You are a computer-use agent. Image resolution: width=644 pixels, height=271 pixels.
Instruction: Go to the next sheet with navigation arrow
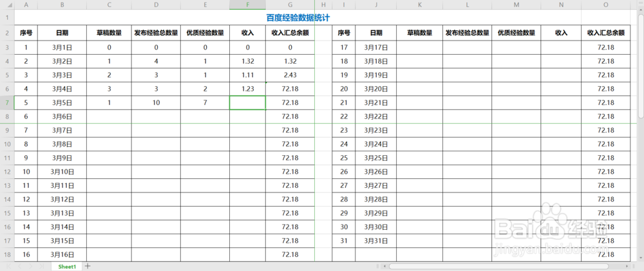(30, 266)
